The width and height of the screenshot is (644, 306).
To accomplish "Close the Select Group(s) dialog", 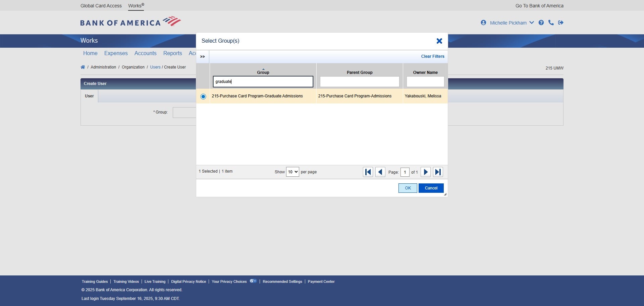I will click(439, 41).
